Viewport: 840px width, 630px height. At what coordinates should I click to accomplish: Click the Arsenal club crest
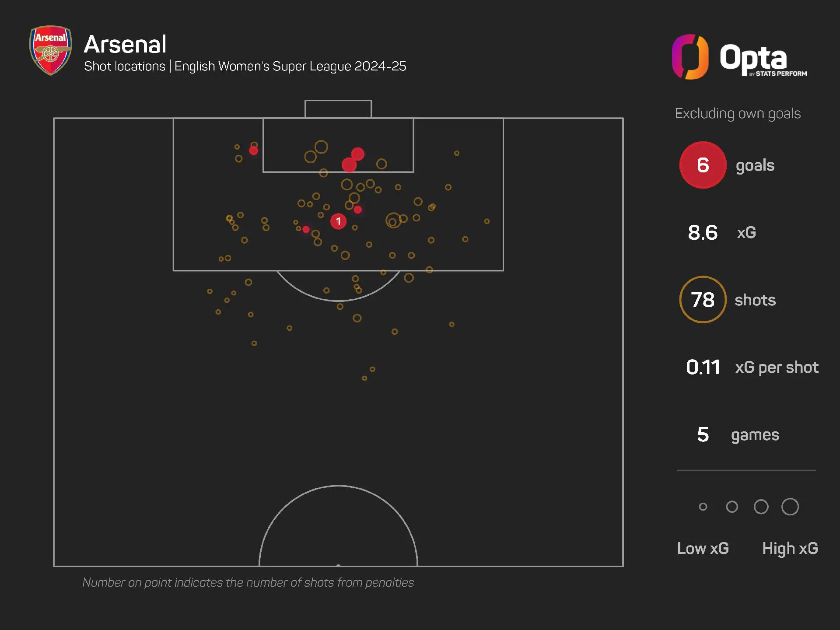[x=50, y=50]
